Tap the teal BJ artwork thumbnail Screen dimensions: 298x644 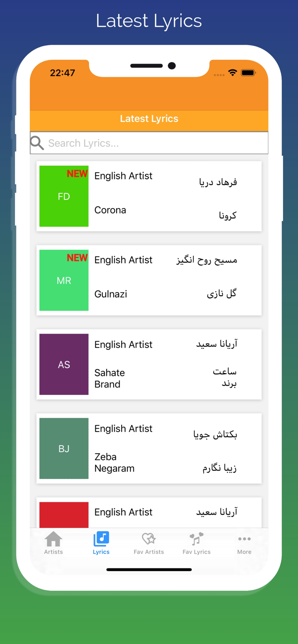pyautogui.click(x=64, y=449)
